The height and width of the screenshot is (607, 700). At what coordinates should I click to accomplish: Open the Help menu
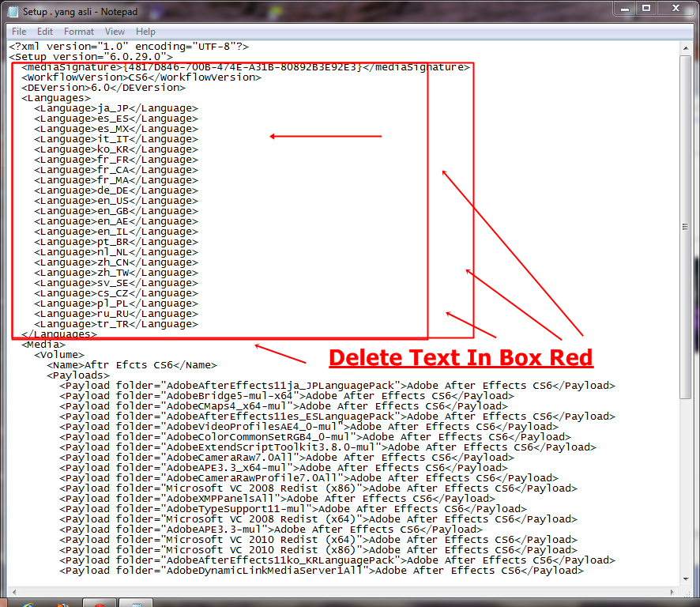[145, 32]
